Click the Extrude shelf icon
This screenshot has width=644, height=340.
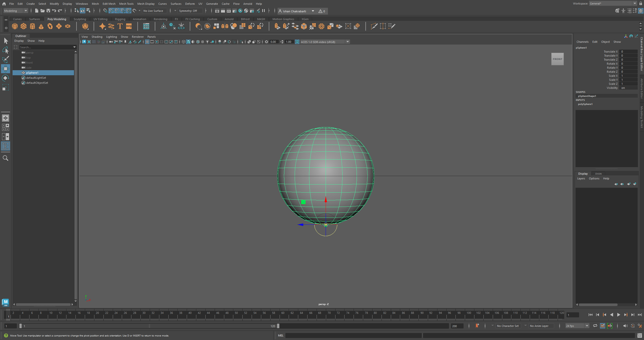pos(277,26)
